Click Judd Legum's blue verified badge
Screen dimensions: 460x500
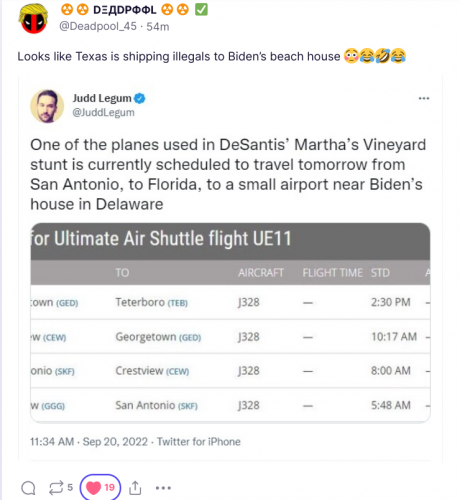pos(140,99)
